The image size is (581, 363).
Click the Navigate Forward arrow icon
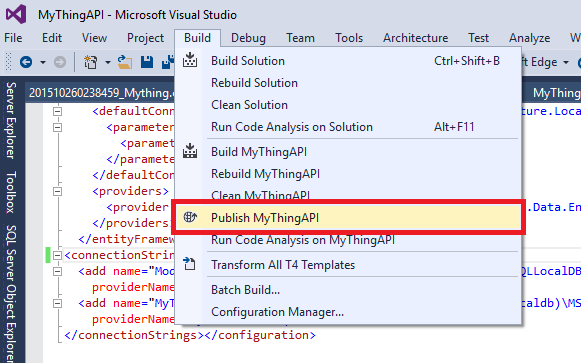click(60, 62)
